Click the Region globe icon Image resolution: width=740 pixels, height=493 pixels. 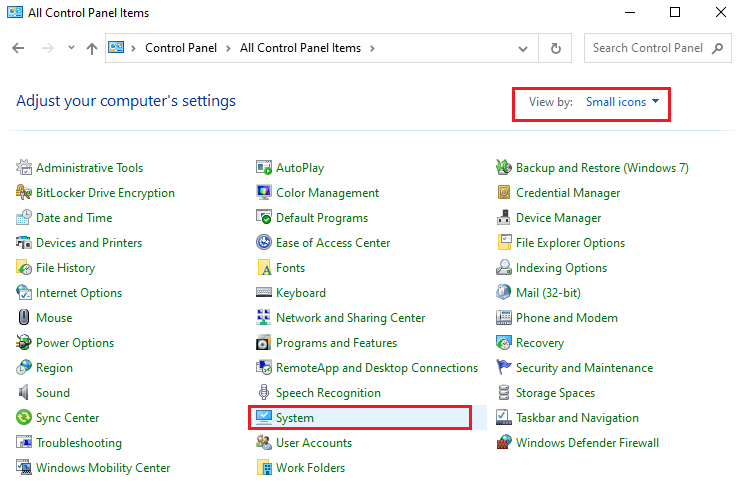pyautogui.click(x=24, y=368)
